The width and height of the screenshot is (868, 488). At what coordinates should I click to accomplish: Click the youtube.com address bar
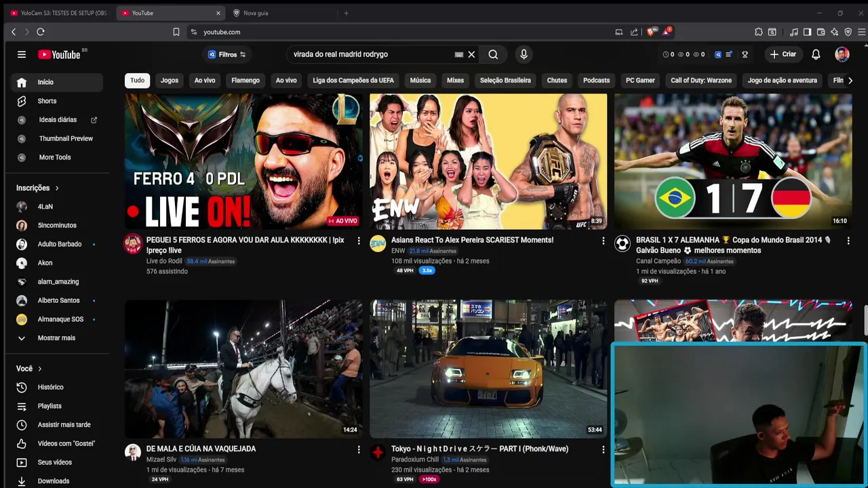[x=400, y=32]
